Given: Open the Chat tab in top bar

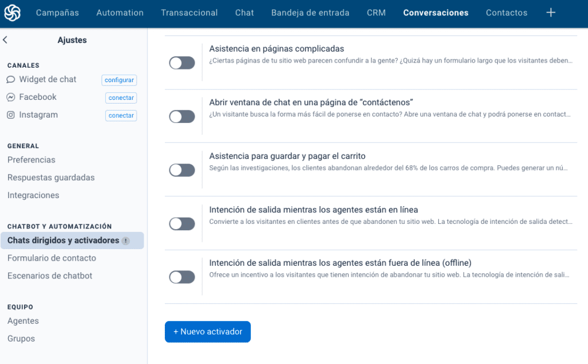Looking at the screenshot, I should pos(245,13).
